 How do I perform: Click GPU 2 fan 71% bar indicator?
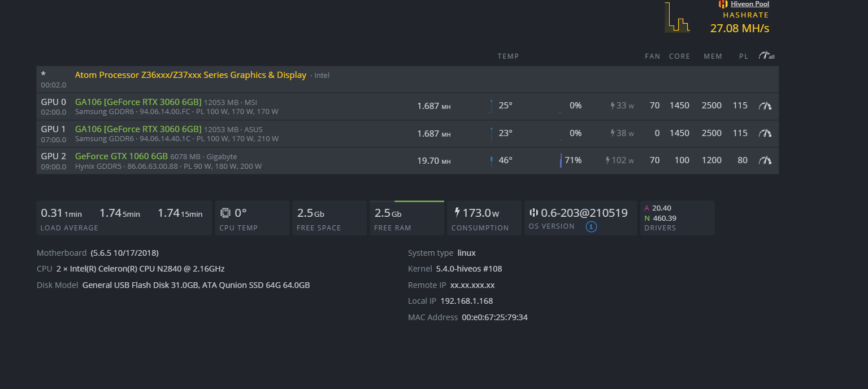tap(561, 160)
